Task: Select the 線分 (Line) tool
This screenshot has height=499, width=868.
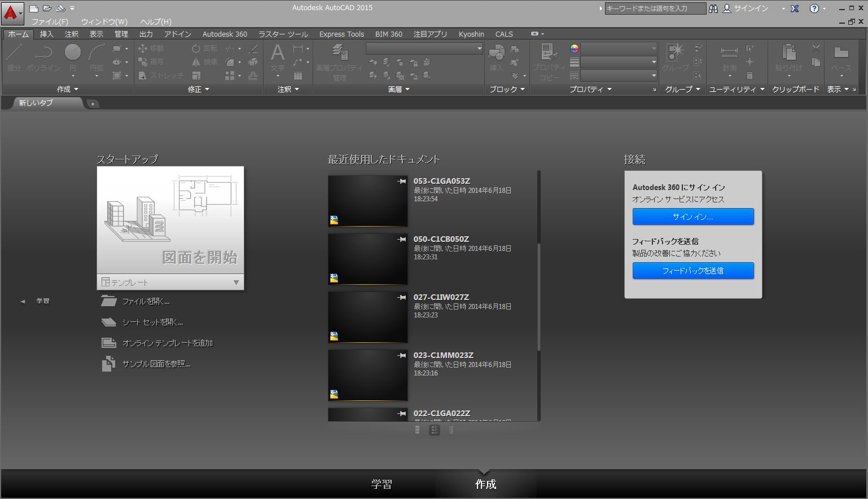Action: pyautogui.click(x=14, y=58)
